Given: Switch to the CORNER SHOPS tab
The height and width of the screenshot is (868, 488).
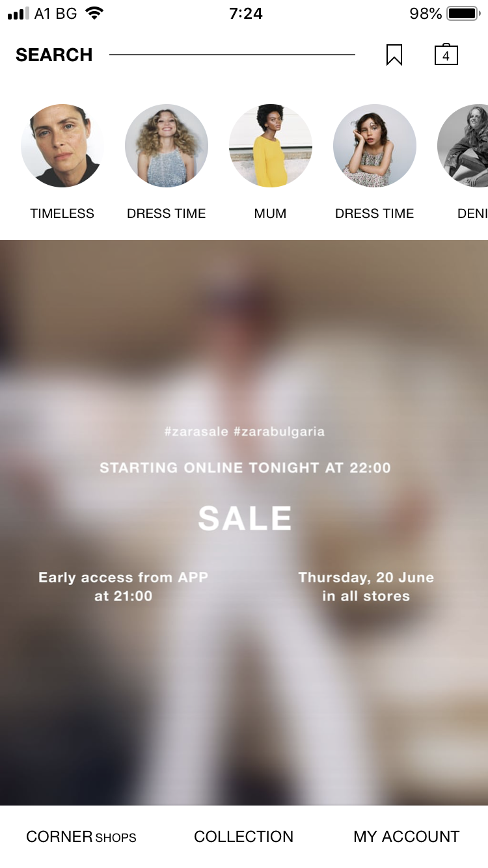Looking at the screenshot, I should (81, 837).
